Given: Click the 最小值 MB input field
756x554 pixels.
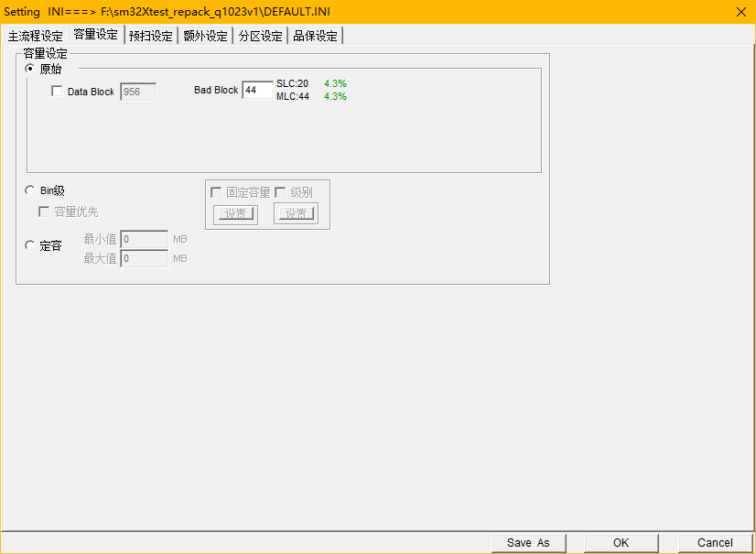Looking at the screenshot, I should coord(145,239).
